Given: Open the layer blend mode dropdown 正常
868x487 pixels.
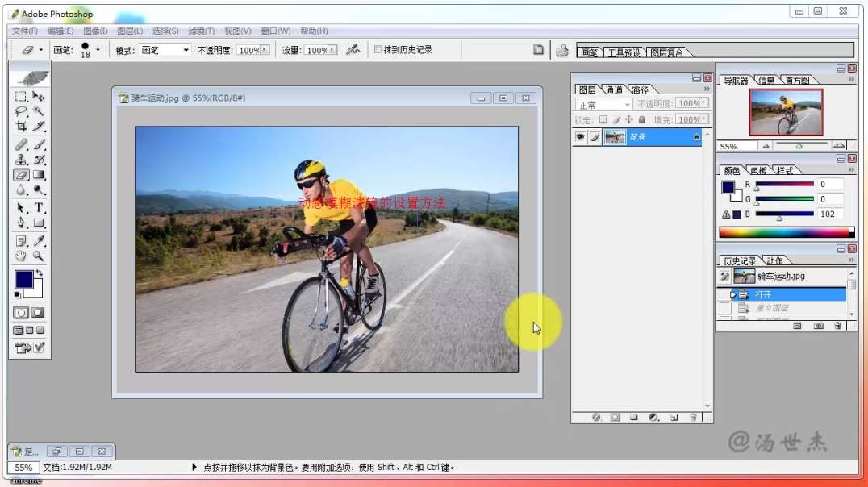Looking at the screenshot, I should point(603,104).
